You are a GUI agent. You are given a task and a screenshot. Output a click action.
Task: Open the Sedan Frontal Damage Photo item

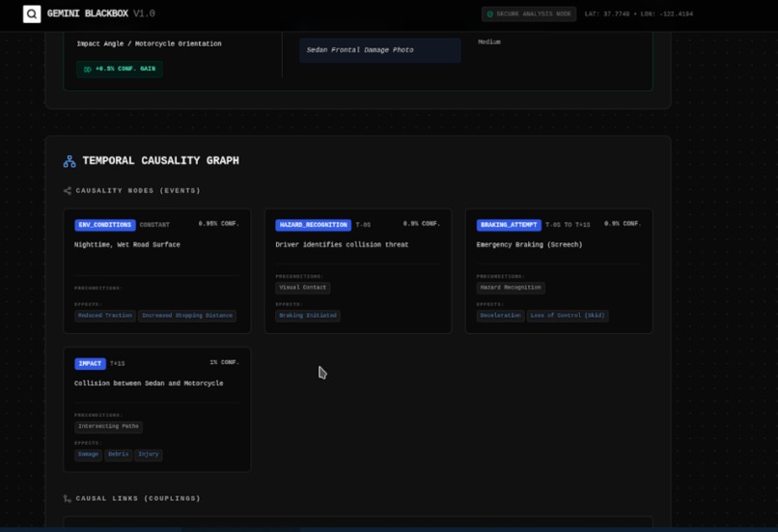click(380, 50)
